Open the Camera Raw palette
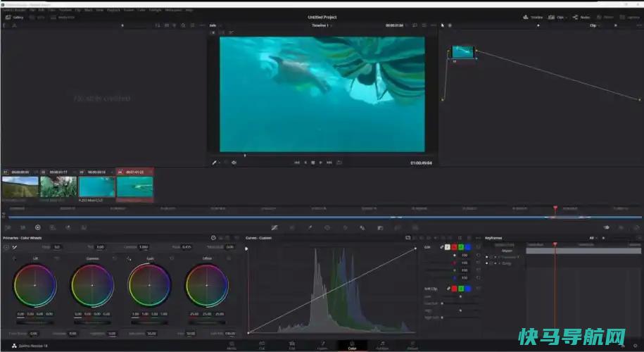This screenshot has height=352, width=644. (8, 227)
